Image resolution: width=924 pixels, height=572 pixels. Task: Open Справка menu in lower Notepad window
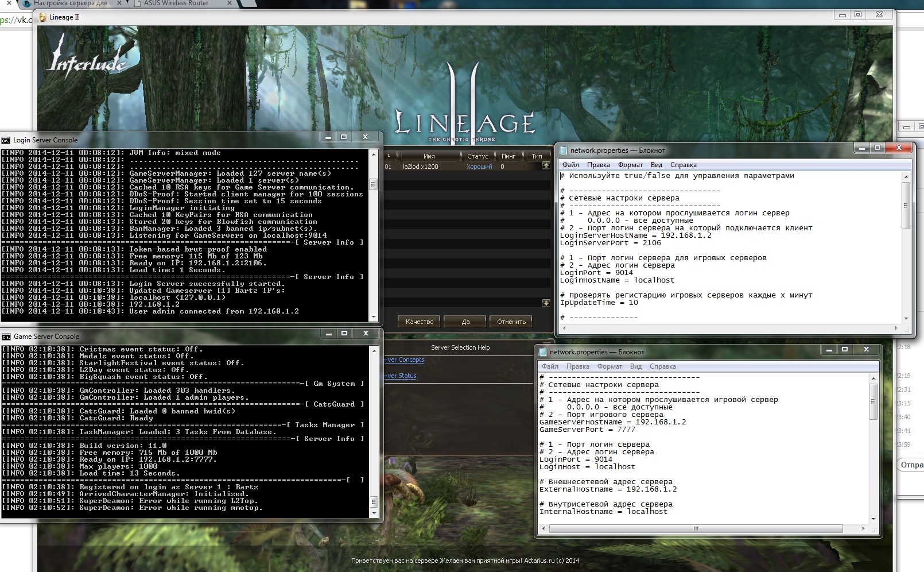pos(662,366)
